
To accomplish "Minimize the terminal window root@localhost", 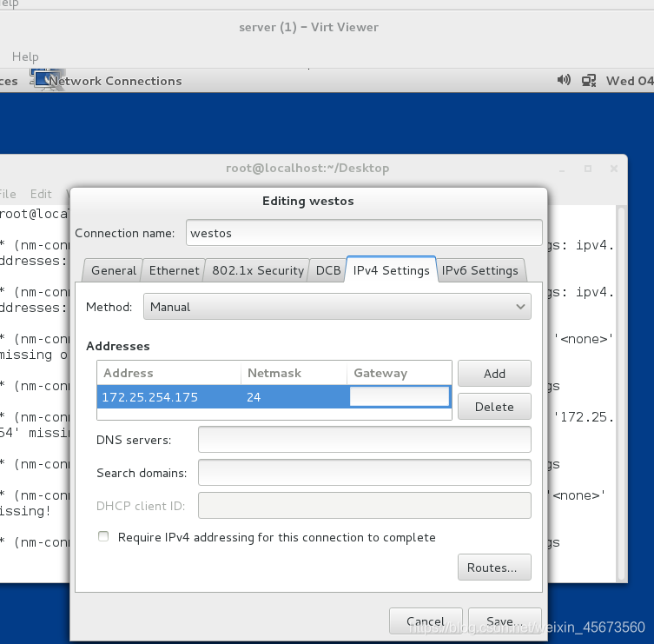I will click(562, 169).
